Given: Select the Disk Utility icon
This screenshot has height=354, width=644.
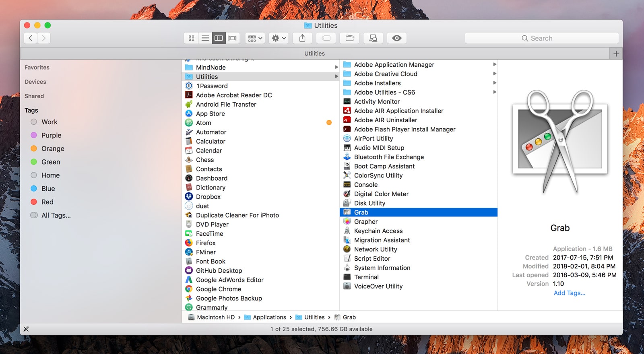Looking at the screenshot, I should click(347, 203).
